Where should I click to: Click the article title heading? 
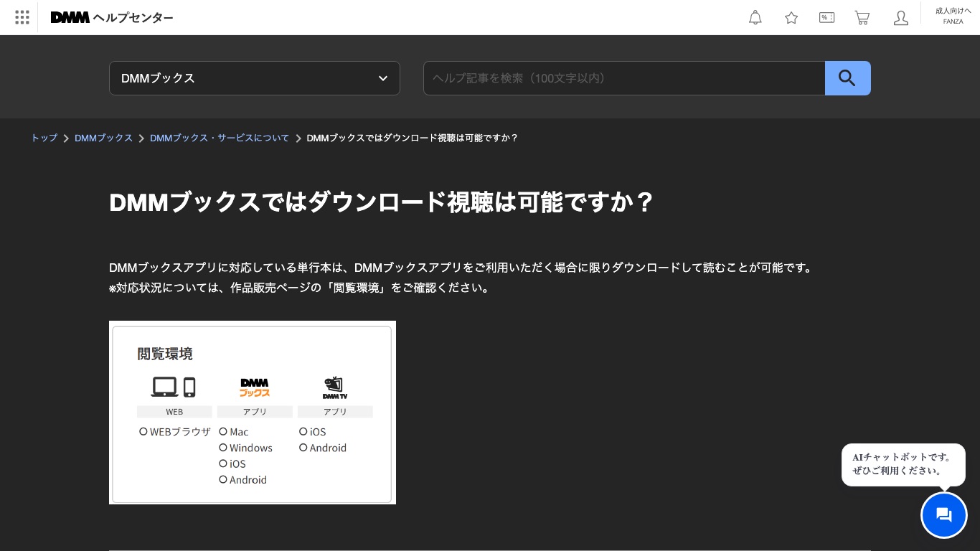pyautogui.click(x=382, y=202)
